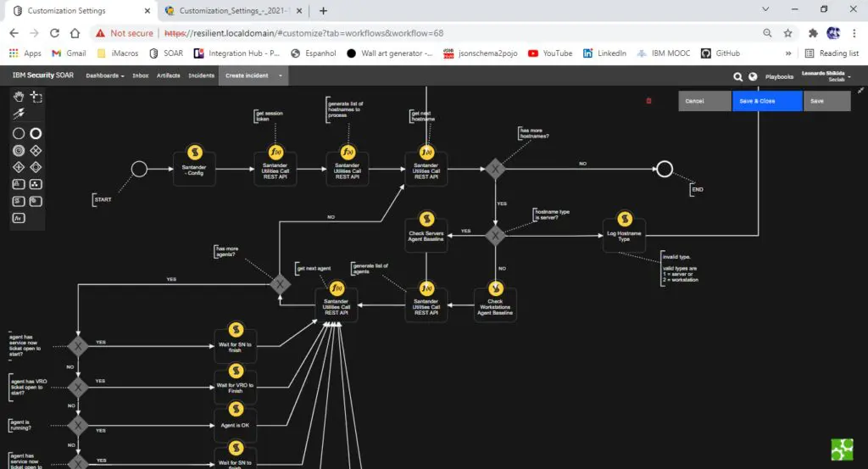The image size is (868, 469).
Task: Pick the start event circle tool
Action: pyautogui.click(x=18, y=133)
